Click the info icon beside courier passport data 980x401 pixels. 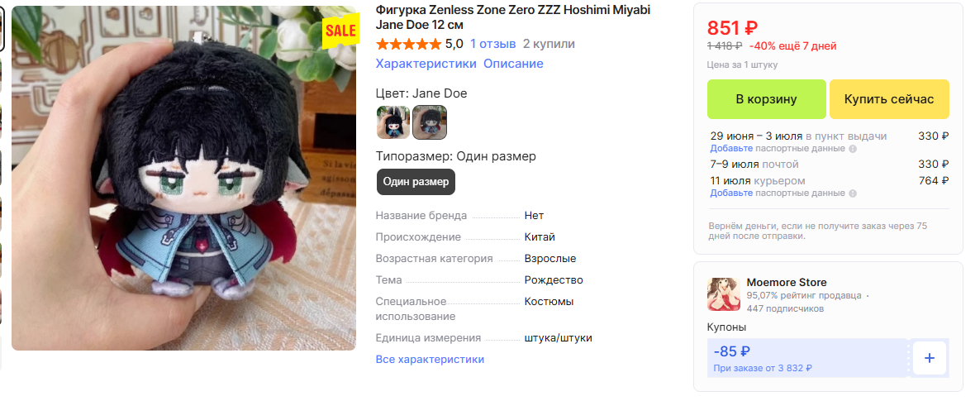853,193
